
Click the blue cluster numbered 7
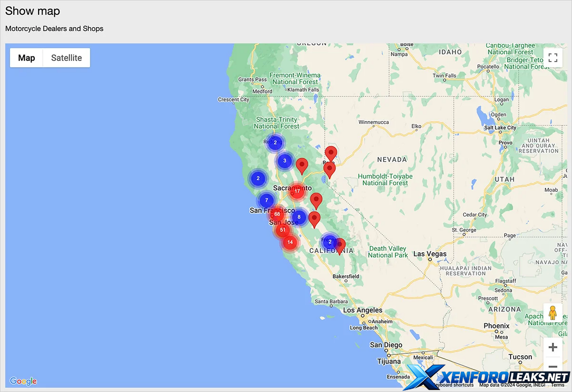click(266, 200)
